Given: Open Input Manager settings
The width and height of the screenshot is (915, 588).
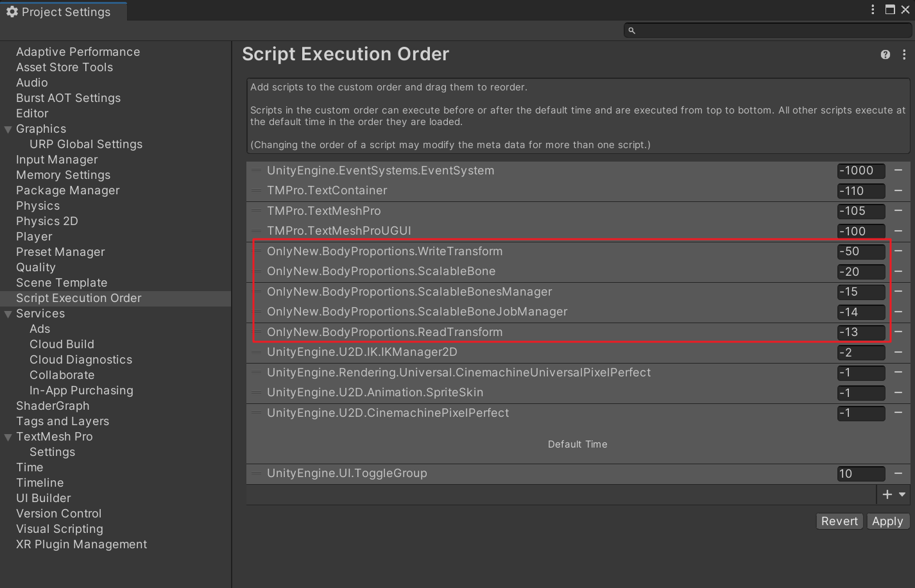Looking at the screenshot, I should [57, 160].
